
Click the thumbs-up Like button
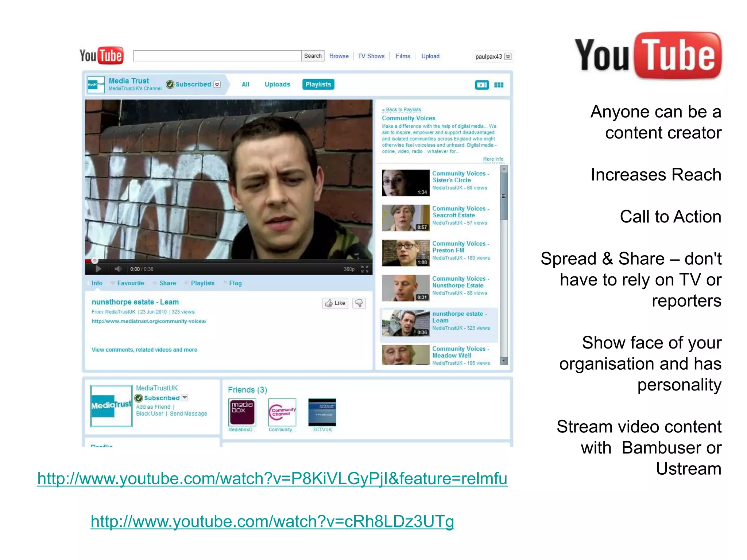click(335, 303)
